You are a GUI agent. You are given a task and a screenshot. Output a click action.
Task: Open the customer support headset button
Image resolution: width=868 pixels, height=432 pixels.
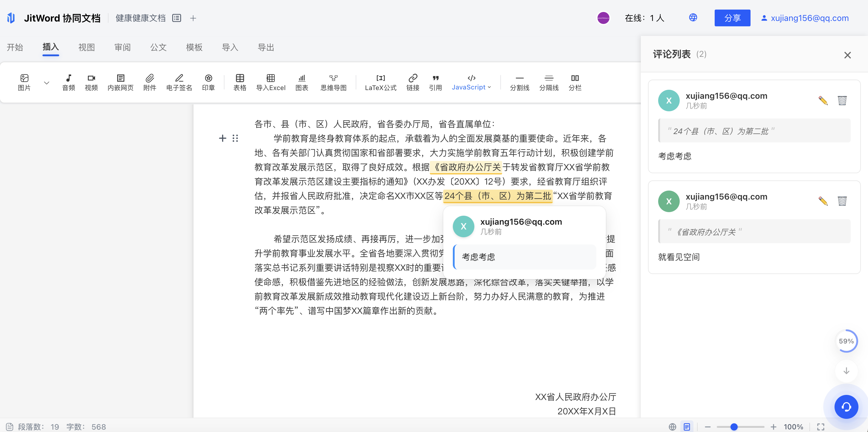[846, 407]
